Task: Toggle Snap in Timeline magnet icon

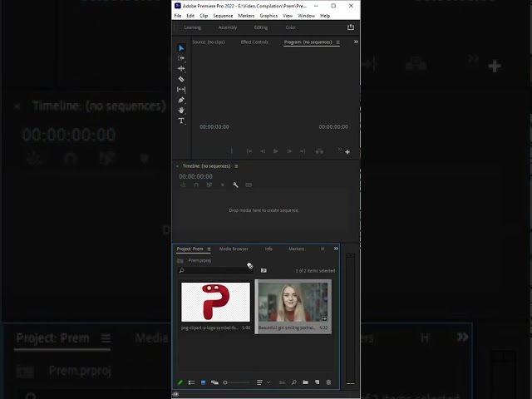Action: 196,185
